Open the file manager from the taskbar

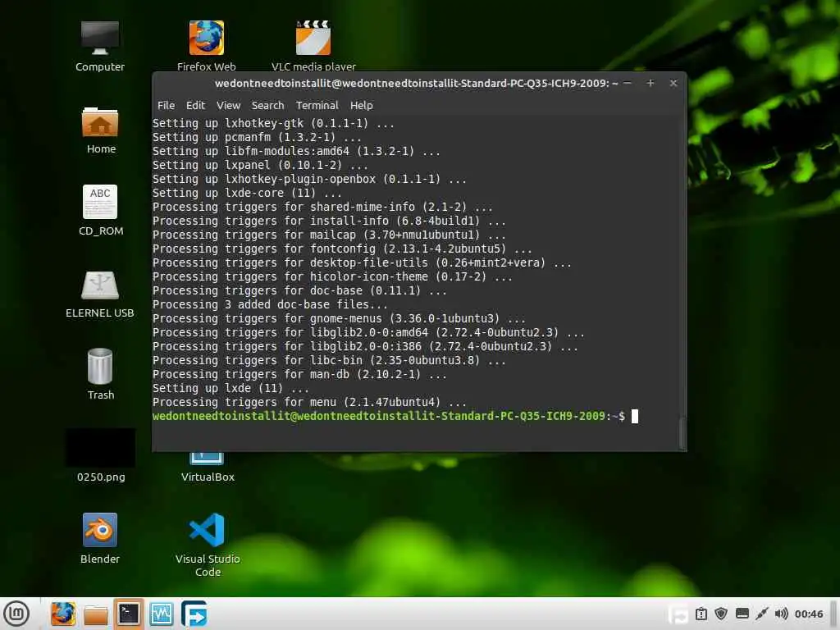96,614
